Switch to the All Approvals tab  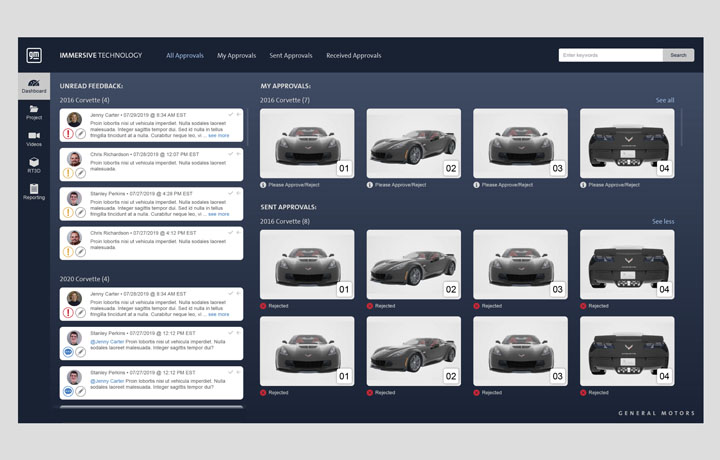tap(185, 55)
